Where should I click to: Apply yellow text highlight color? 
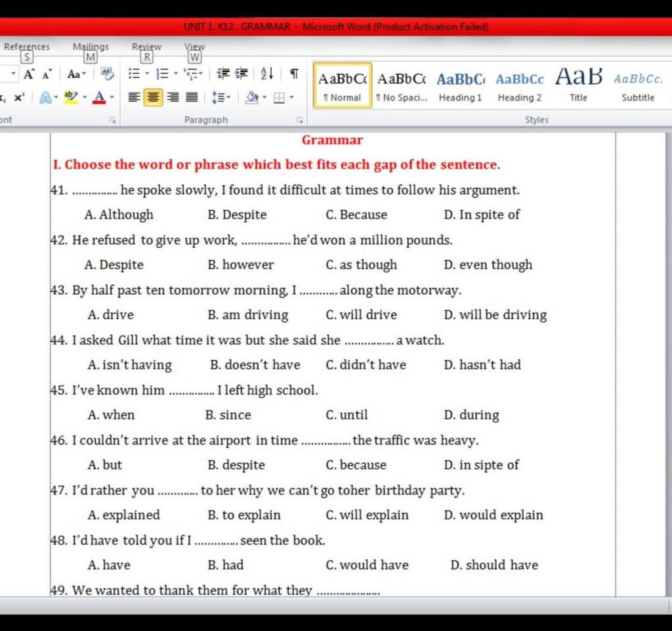point(71,98)
